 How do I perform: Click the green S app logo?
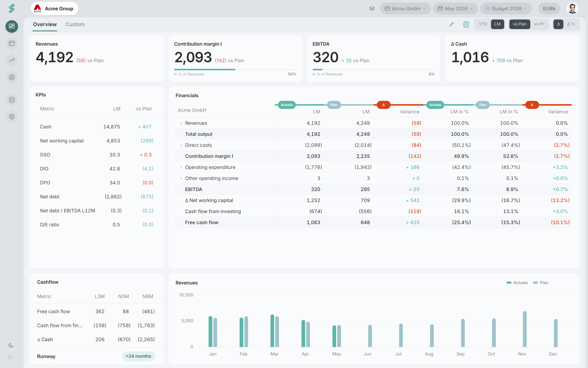click(12, 9)
